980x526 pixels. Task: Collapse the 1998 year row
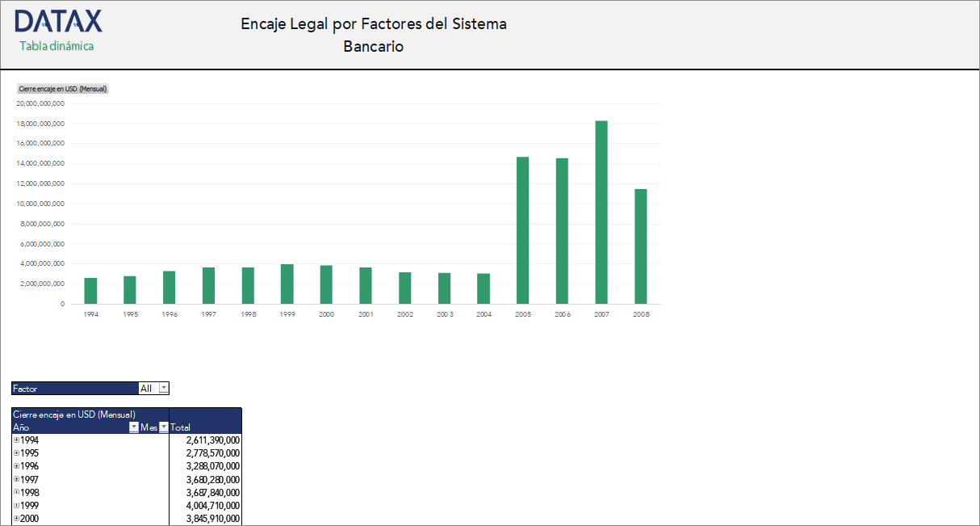click(x=16, y=492)
